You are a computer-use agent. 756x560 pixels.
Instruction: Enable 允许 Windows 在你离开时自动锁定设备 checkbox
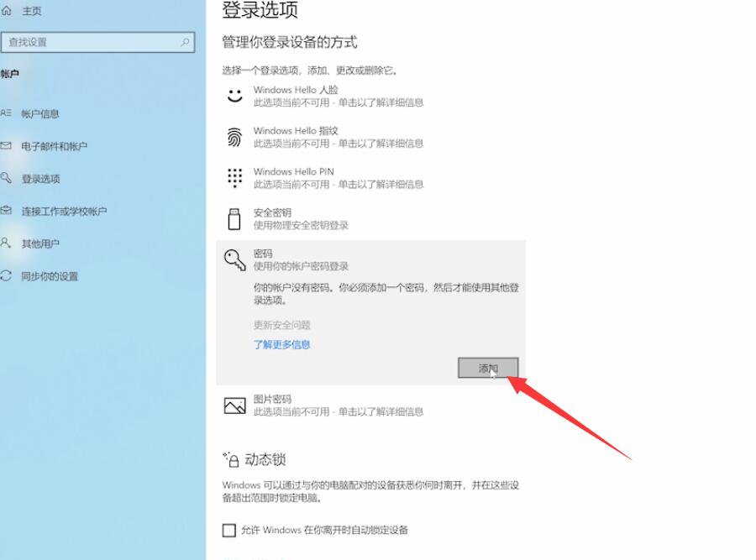(x=229, y=530)
